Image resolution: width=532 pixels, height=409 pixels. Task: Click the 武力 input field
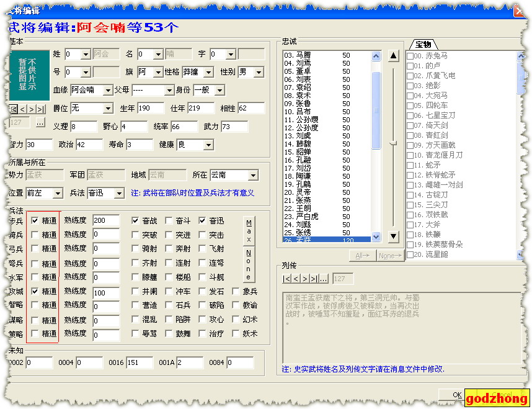click(234, 127)
